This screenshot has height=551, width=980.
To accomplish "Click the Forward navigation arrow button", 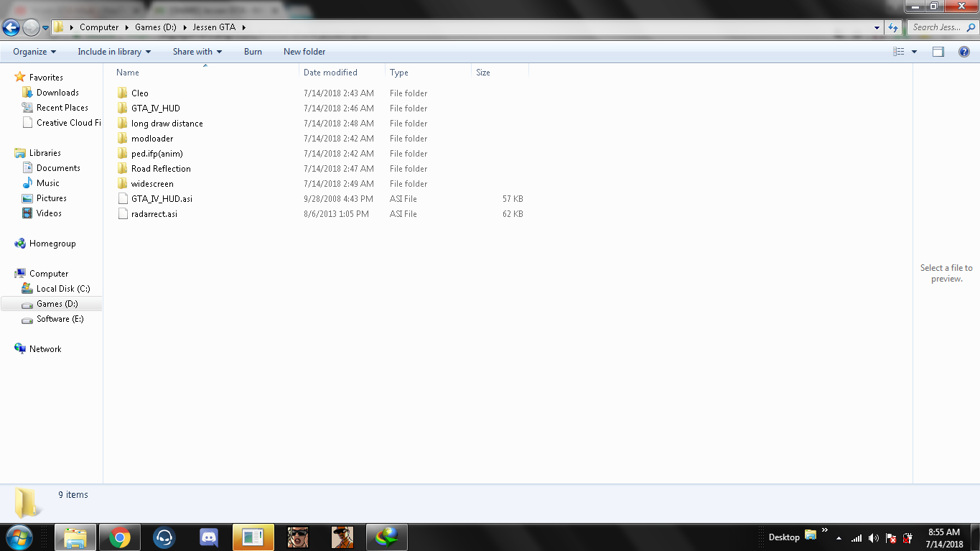I will tap(31, 27).
